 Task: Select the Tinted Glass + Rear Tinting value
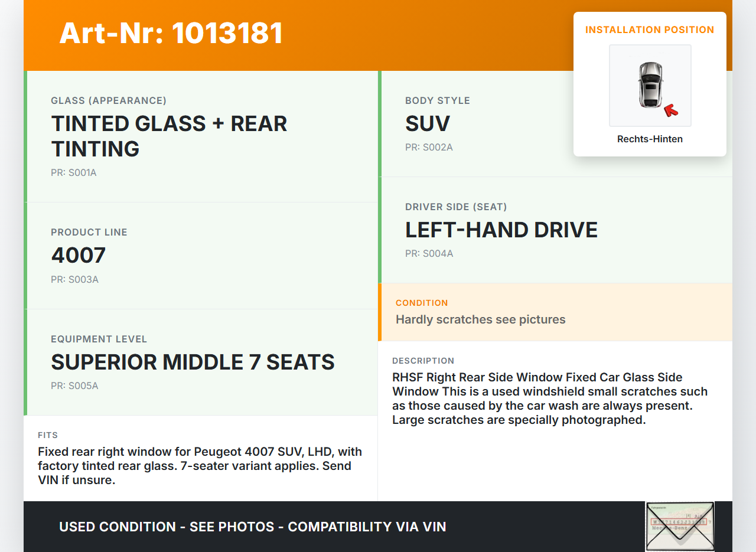pyautogui.click(x=169, y=136)
